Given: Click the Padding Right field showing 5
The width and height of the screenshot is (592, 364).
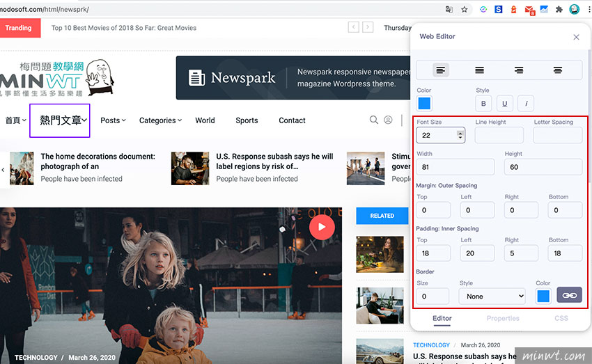Looking at the screenshot, I should [521, 253].
